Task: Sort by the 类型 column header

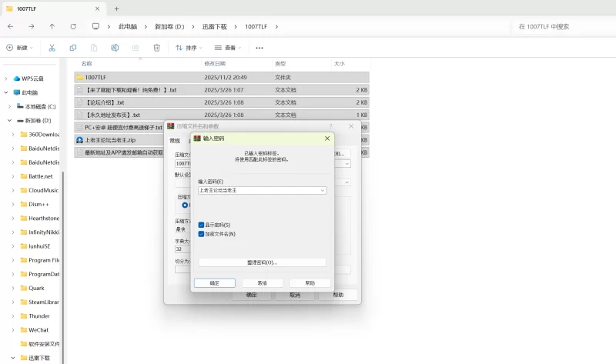Action: coord(280,64)
